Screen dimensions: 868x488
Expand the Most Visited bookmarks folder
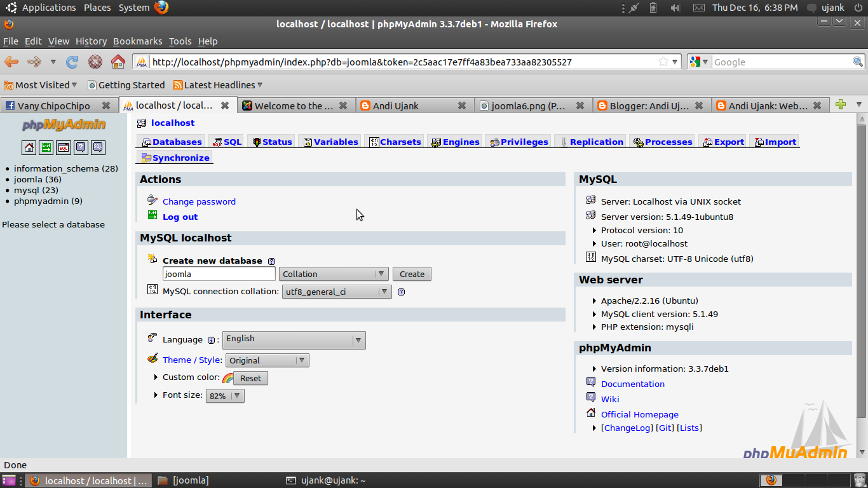click(x=40, y=85)
